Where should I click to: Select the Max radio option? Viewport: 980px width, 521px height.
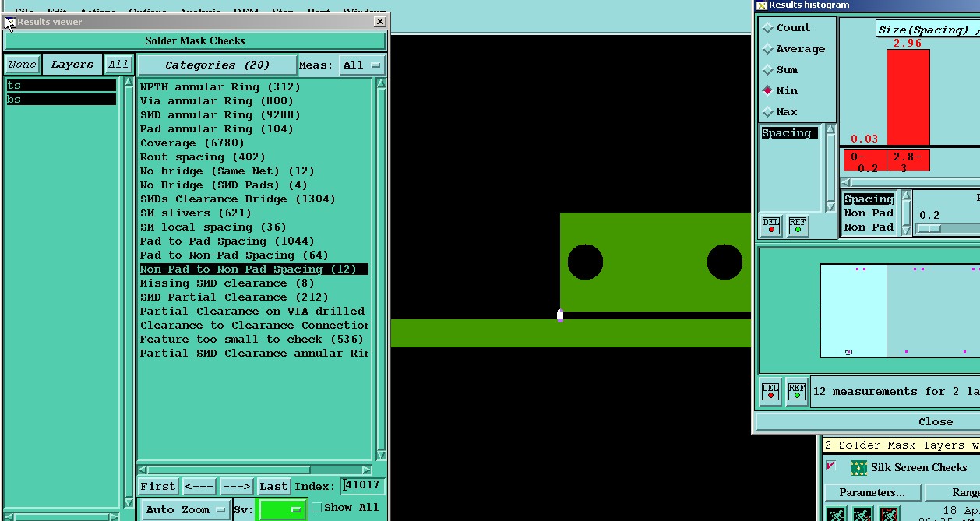768,111
